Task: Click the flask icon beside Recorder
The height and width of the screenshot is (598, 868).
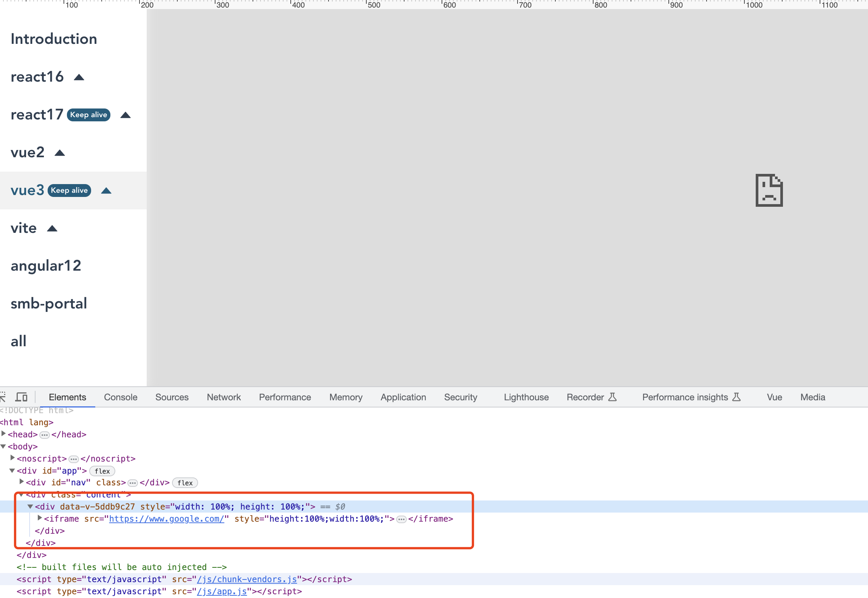Action: point(613,397)
